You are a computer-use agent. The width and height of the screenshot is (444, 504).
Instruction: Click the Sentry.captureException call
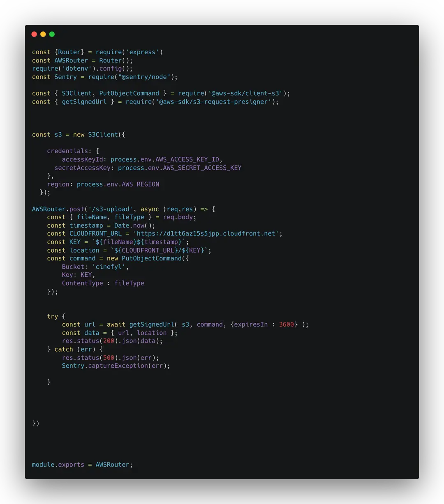[115, 366]
